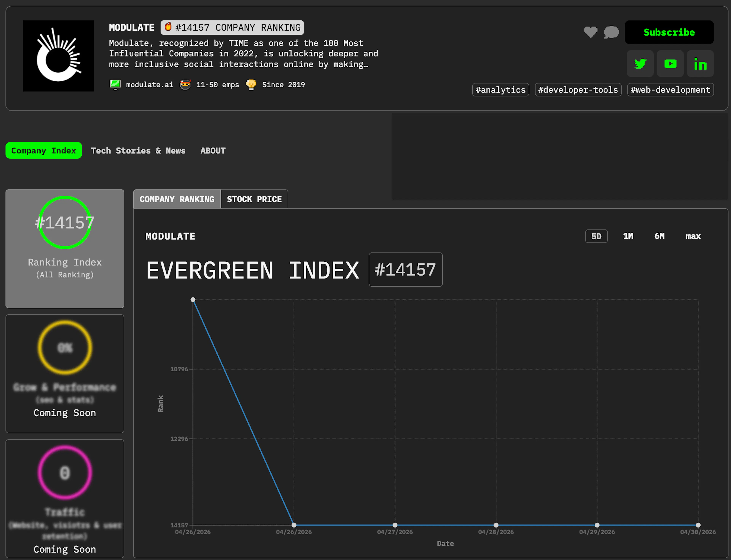The image size is (731, 560).
Task: Click the #developer-tools tag
Action: coord(578,90)
